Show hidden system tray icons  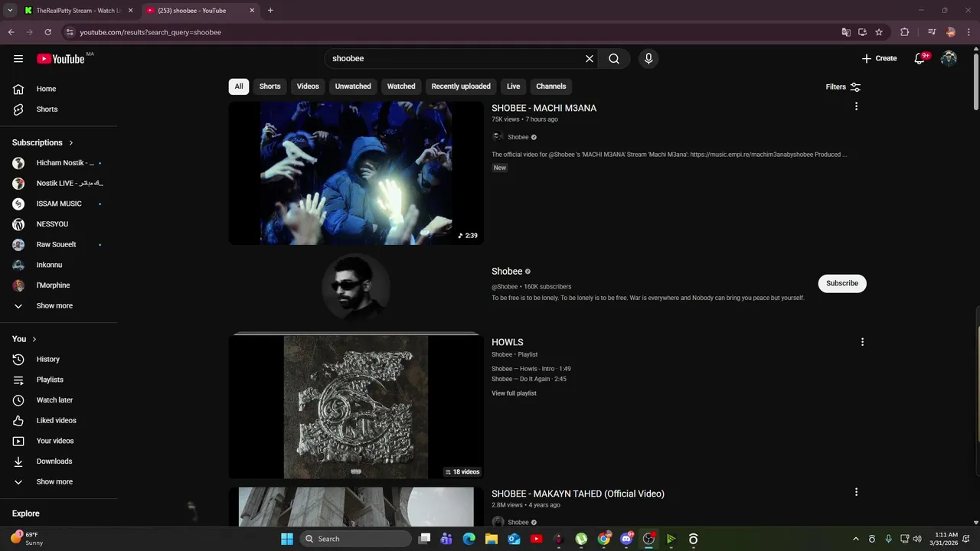[856, 539]
